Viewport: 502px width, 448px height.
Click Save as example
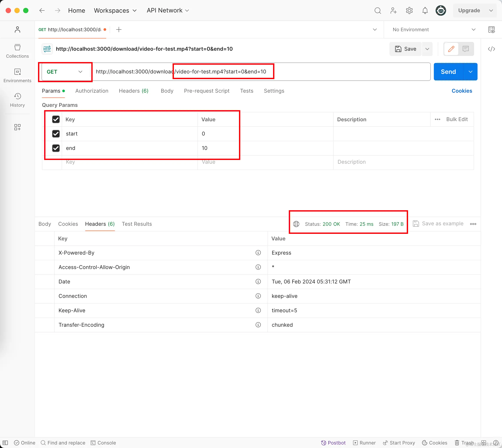(438, 224)
